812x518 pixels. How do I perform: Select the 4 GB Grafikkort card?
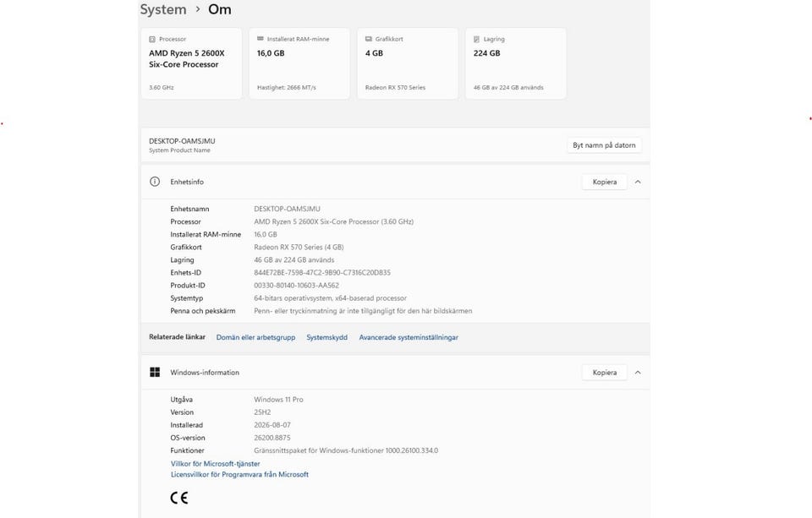point(408,63)
